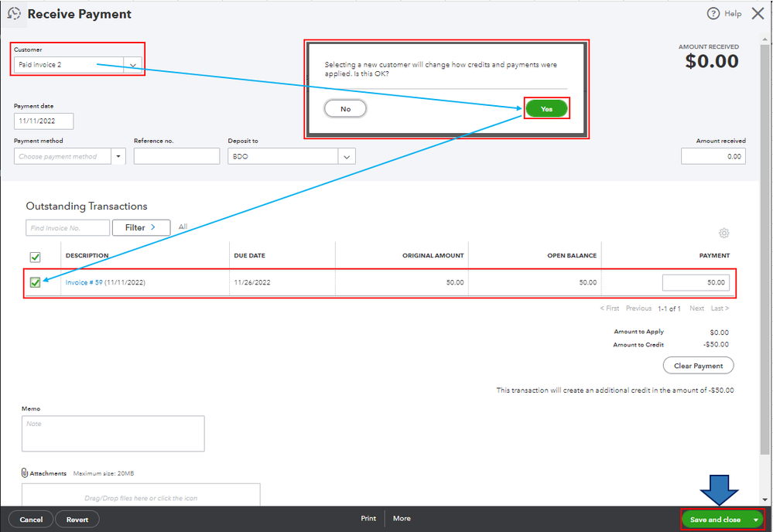Viewport: 773px width, 532px height.
Task: Expand the Customer dropdown arrow
Action: pyautogui.click(x=132, y=65)
